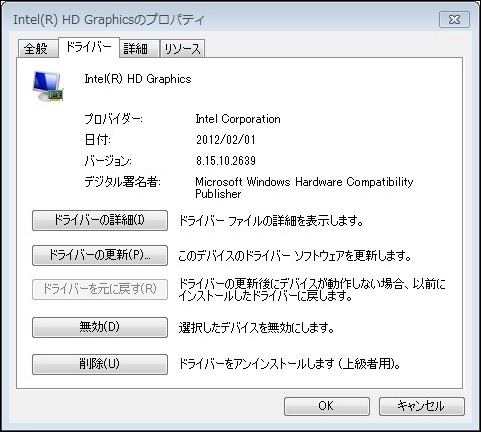Click the grayed ドライバーを元に戻す(R) button

(x=100, y=289)
